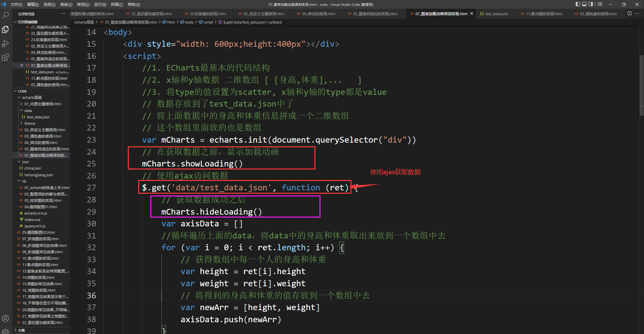Click echarts高级 in breadcrumb
Screen dimensions: 644x334
[x=84, y=22]
